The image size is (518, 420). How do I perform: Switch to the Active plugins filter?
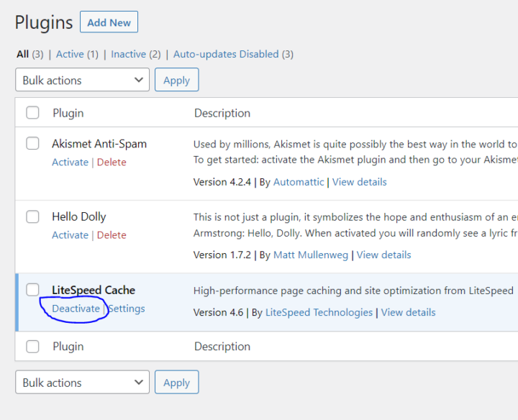[x=70, y=54]
